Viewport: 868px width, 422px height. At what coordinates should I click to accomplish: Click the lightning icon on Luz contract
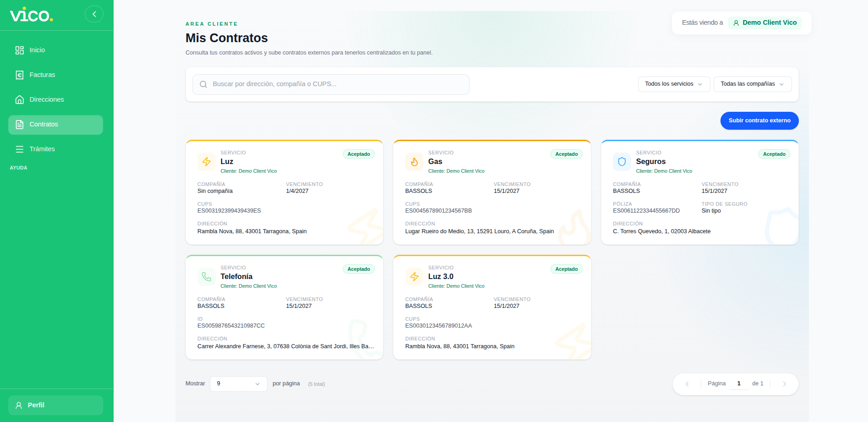click(x=207, y=162)
